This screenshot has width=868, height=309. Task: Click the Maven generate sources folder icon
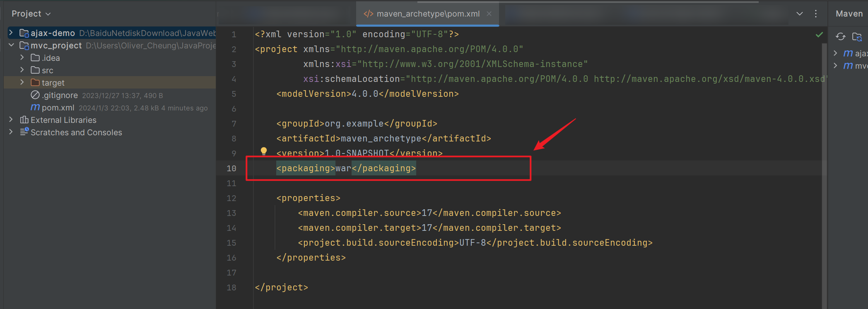[x=857, y=37]
